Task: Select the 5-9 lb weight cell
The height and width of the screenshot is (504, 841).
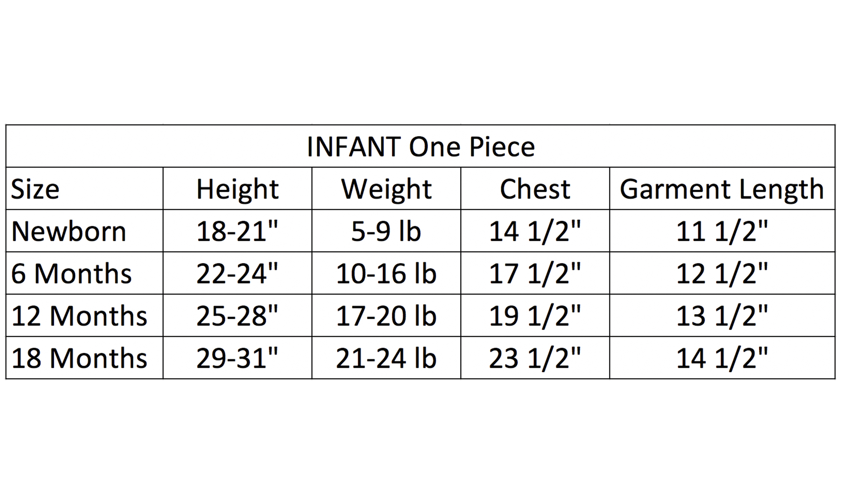Action: click(386, 232)
